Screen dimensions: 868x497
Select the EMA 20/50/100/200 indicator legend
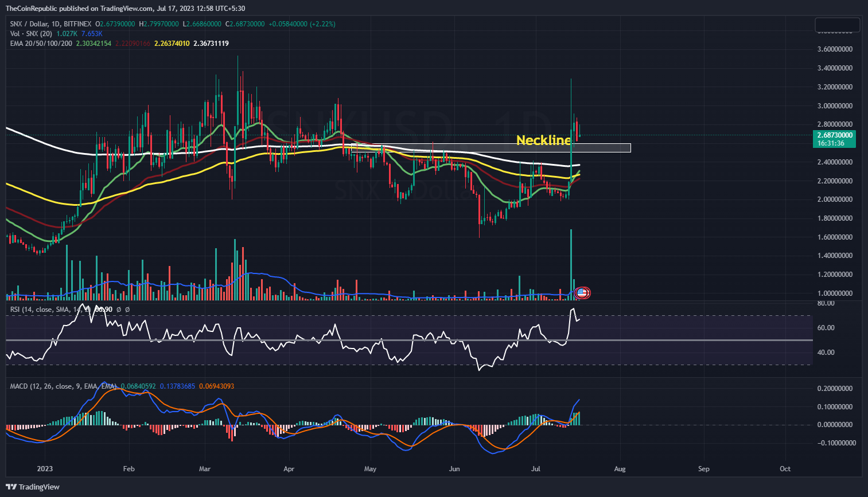pyautogui.click(x=41, y=44)
